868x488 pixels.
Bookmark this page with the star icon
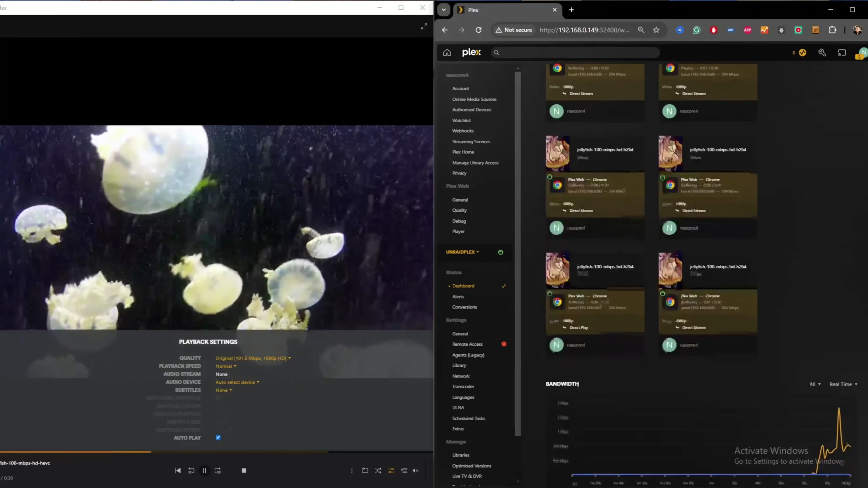click(x=656, y=30)
